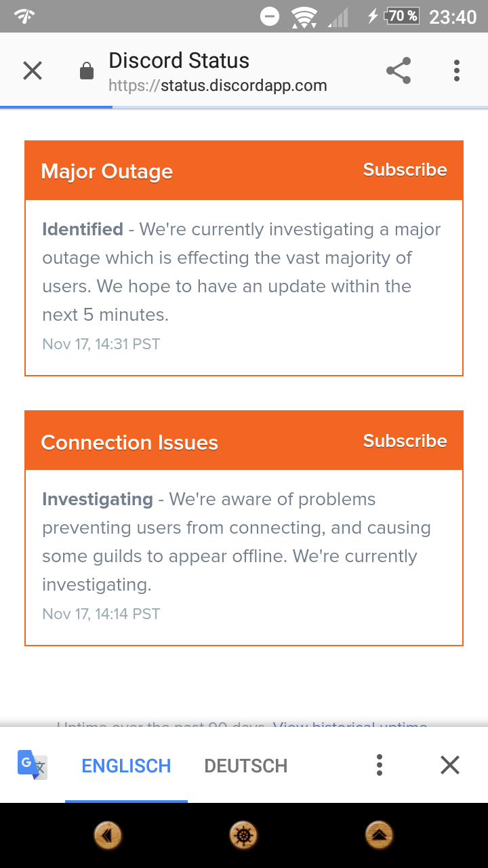Share the Discord Status page

point(399,71)
